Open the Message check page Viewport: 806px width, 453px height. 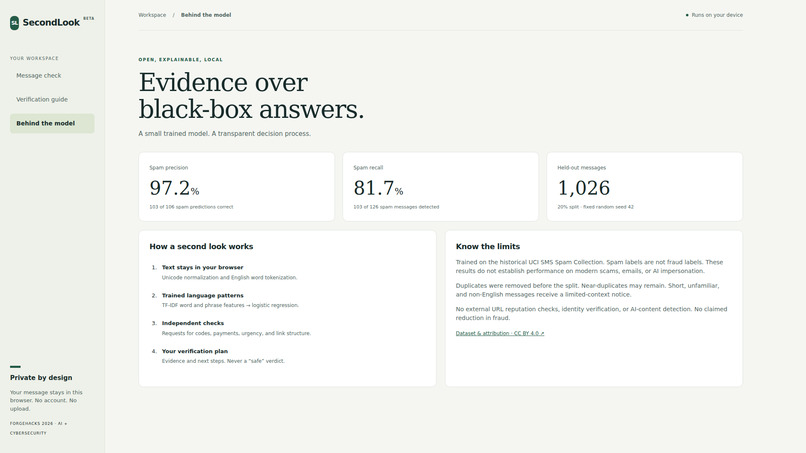(52, 76)
